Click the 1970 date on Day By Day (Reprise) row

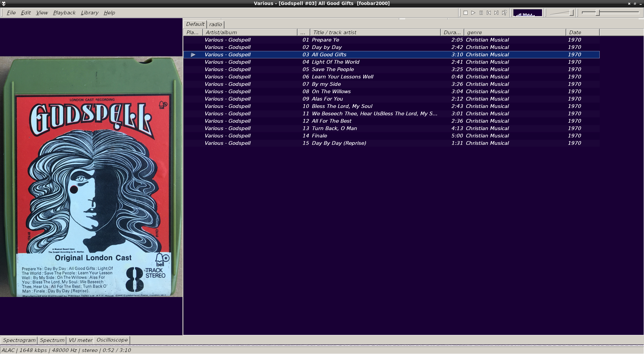tap(574, 143)
